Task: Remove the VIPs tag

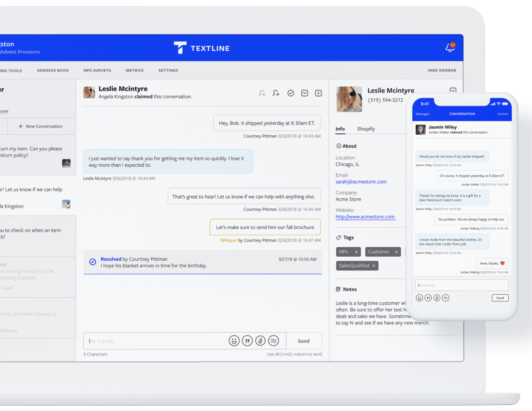Action: click(x=356, y=252)
